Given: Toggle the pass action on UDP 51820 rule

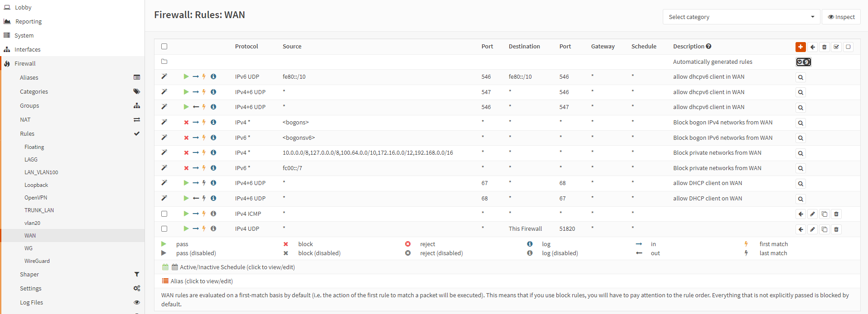Looking at the screenshot, I should (x=186, y=228).
